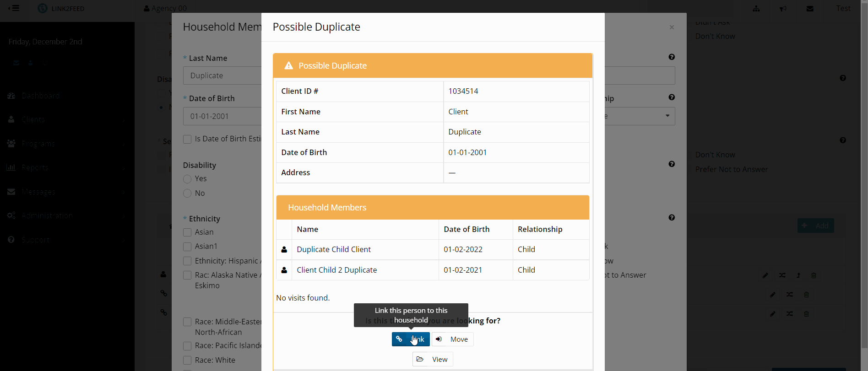Tick the Asian ethnicity checkbox

[187, 232]
